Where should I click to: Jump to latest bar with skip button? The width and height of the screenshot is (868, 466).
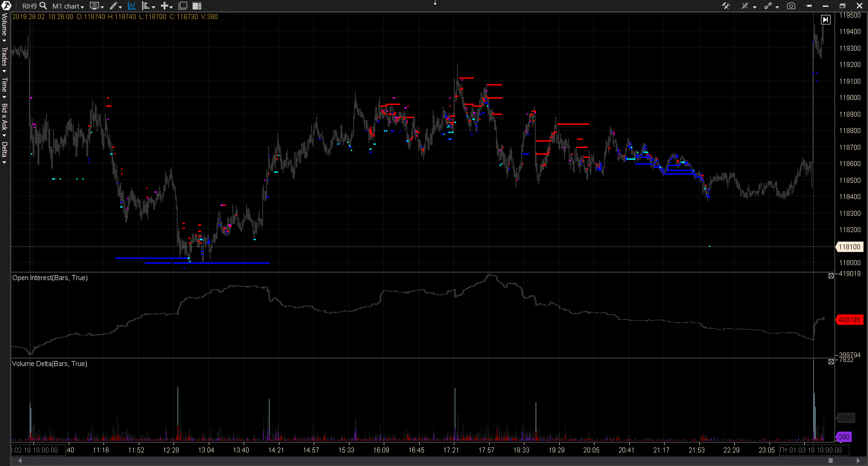[x=826, y=19]
